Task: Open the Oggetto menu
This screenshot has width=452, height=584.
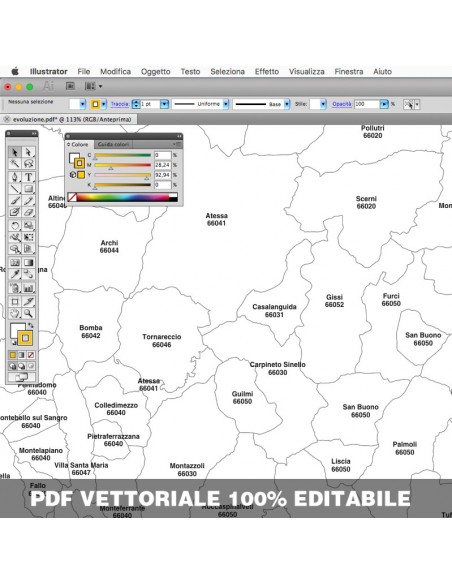Action: [x=156, y=72]
